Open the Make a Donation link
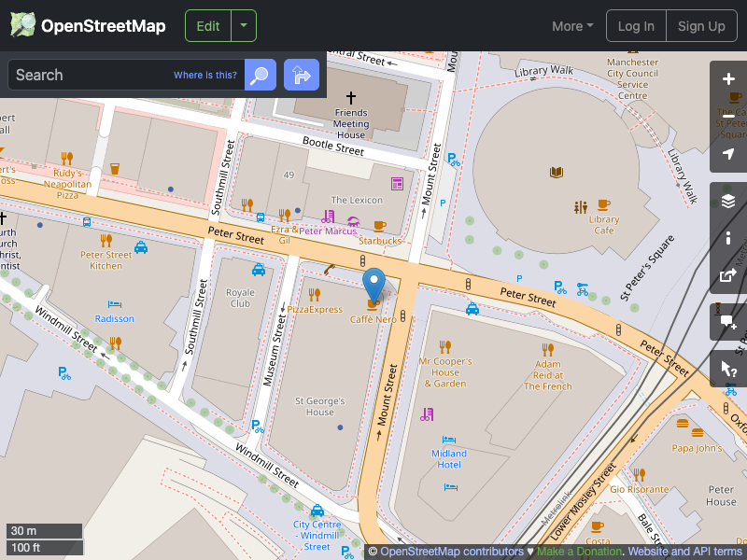This screenshot has height=560, width=747. pyautogui.click(x=579, y=551)
